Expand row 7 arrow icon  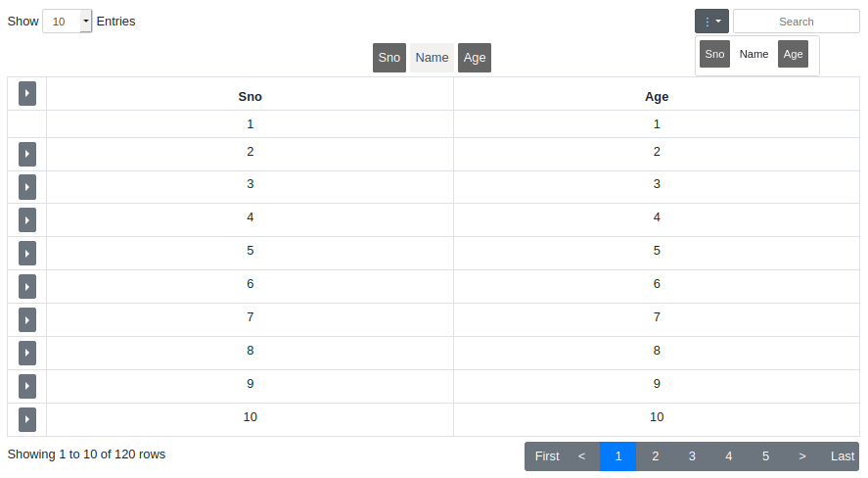point(26,319)
